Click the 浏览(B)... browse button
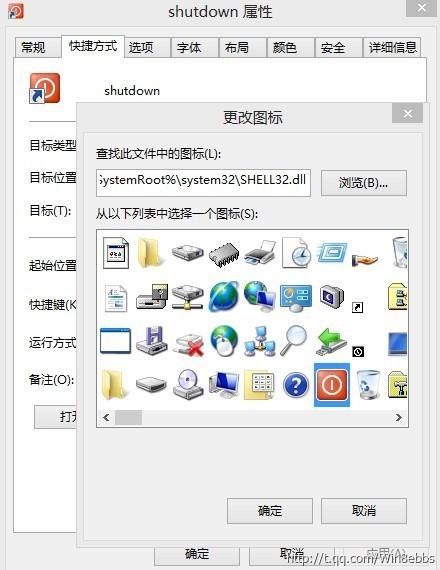 tap(364, 183)
